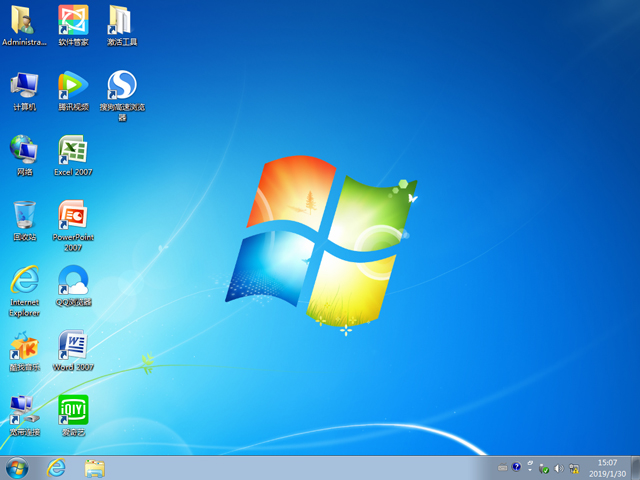Click the language bar keyboard icon
The width and height of the screenshot is (640, 480).
coord(503,468)
